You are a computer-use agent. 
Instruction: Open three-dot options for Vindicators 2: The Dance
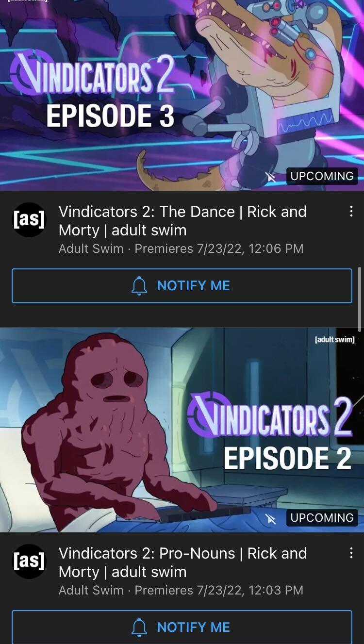[x=351, y=212]
